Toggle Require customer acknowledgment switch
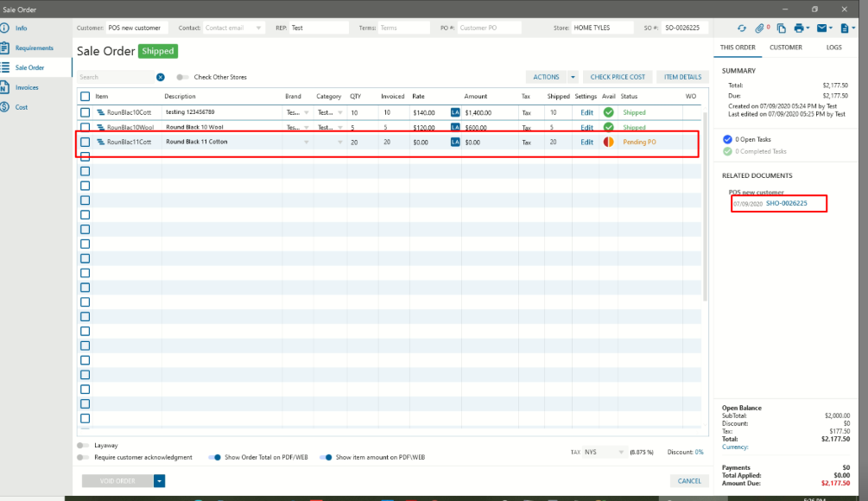This screenshot has width=868, height=501. pyautogui.click(x=83, y=457)
